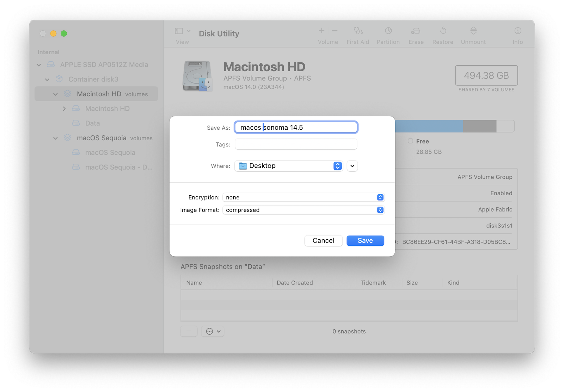Click the Apple Fabric connection value
Screen dimensions: 564x392
coord(495,209)
